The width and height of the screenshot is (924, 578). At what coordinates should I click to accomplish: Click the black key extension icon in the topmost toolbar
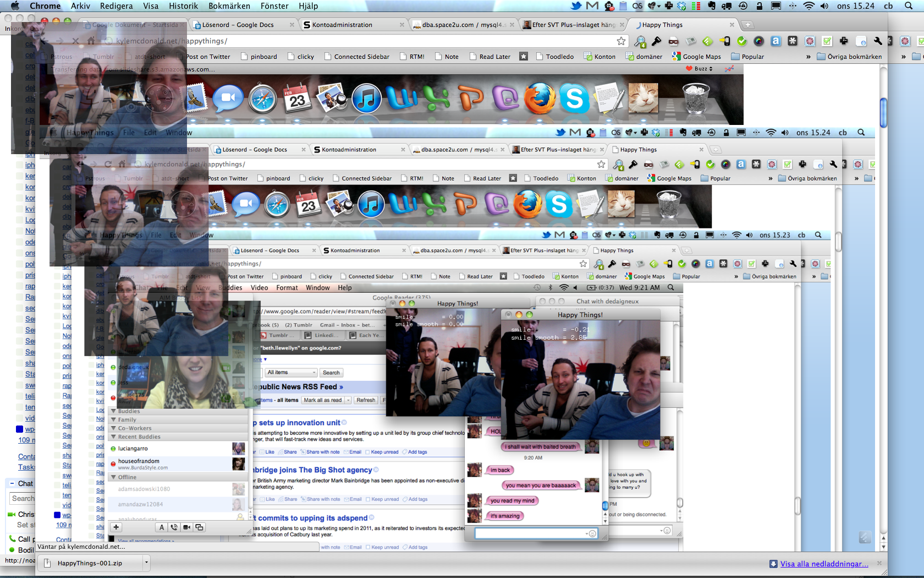(656, 41)
